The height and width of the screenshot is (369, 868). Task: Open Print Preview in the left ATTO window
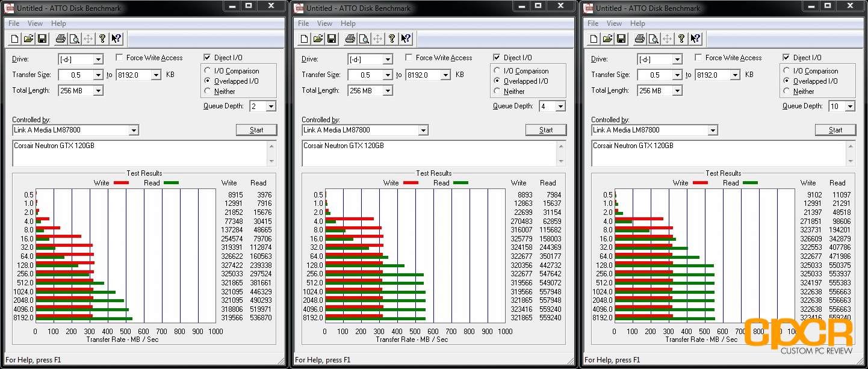[74, 39]
